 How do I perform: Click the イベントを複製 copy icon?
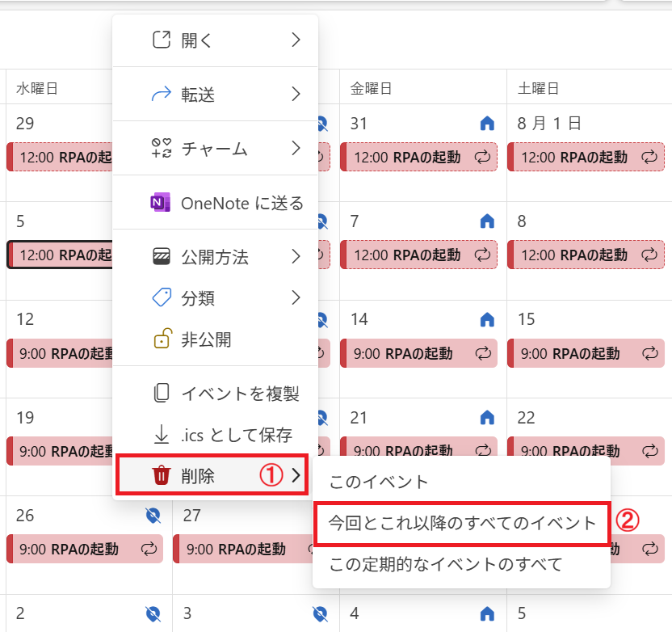click(162, 393)
